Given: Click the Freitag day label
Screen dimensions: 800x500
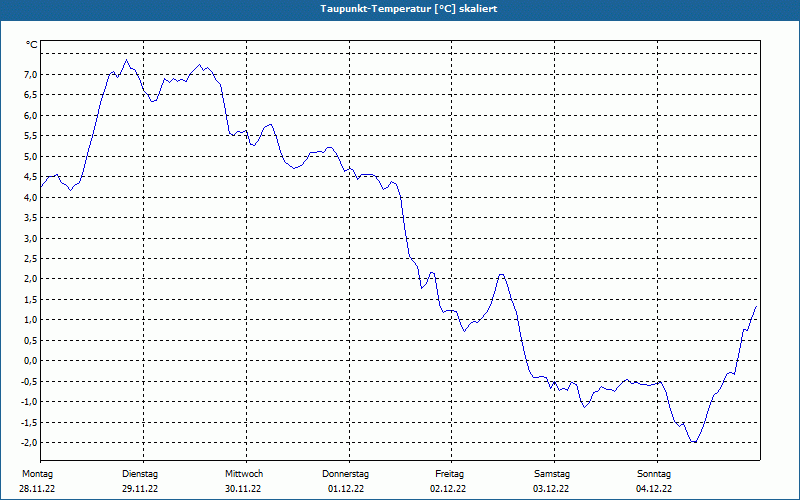Looking at the screenshot, I should (x=449, y=474).
